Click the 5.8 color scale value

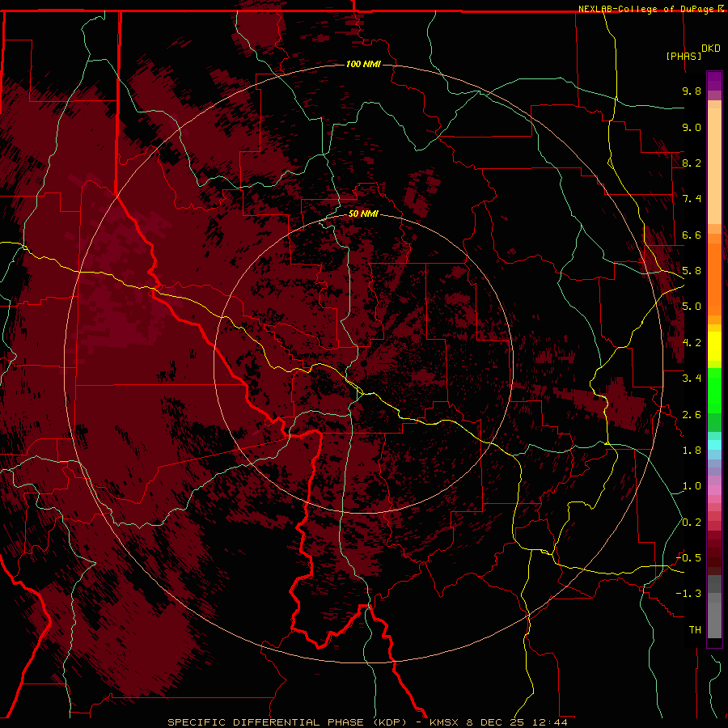click(692, 271)
